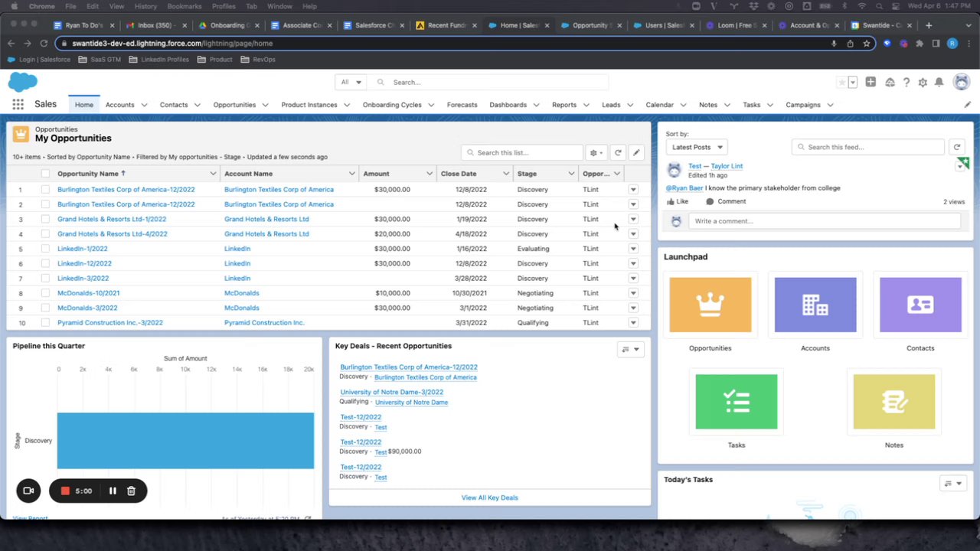Switch to the Dashboards tab

(508, 105)
